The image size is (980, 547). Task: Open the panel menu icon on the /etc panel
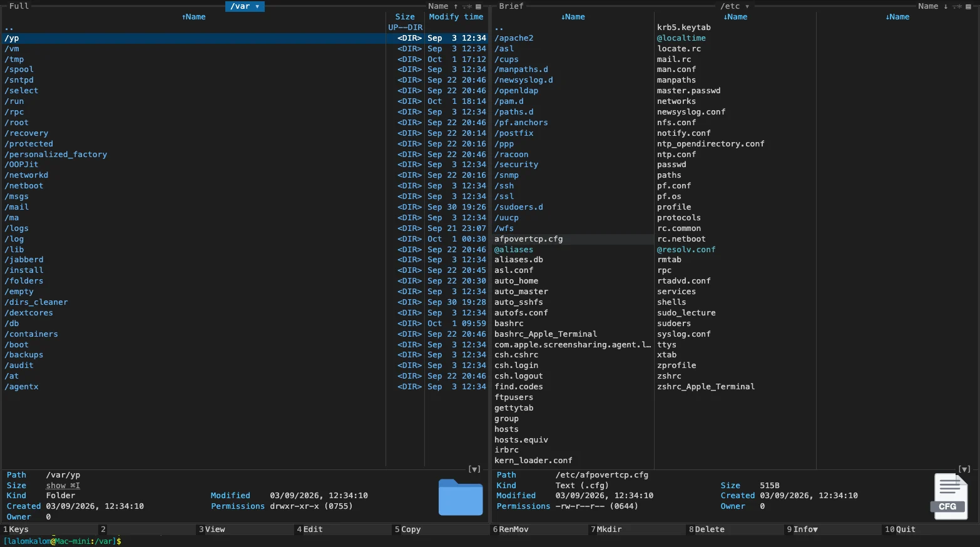point(969,6)
